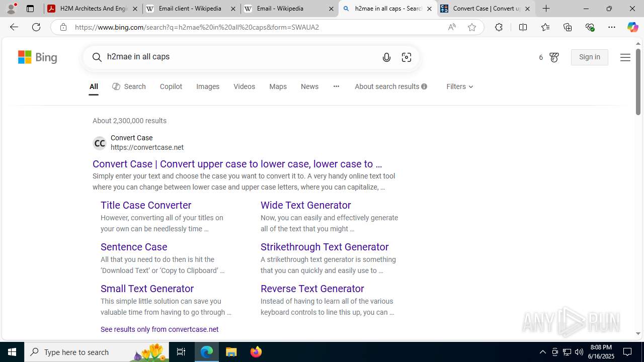The image size is (644, 362).
Task: Open Microsoft Rewards medal icon
Action: [554, 57]
